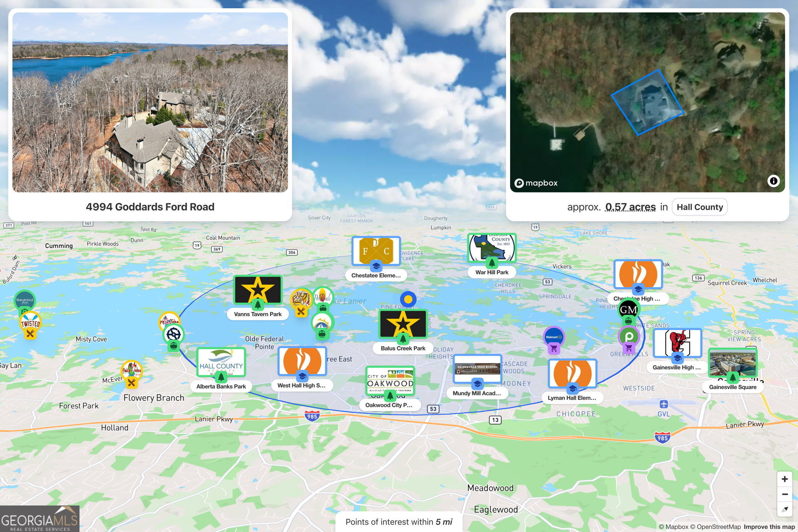Select the Balus Creek Park star marker
The width and height of the screenshot is (798, 532).
click(x=403, y=324)
